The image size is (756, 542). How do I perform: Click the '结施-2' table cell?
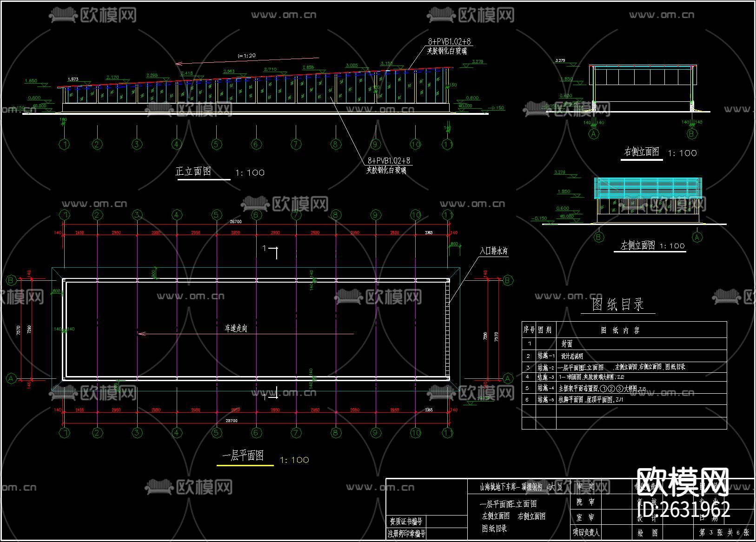coord(546,367)
